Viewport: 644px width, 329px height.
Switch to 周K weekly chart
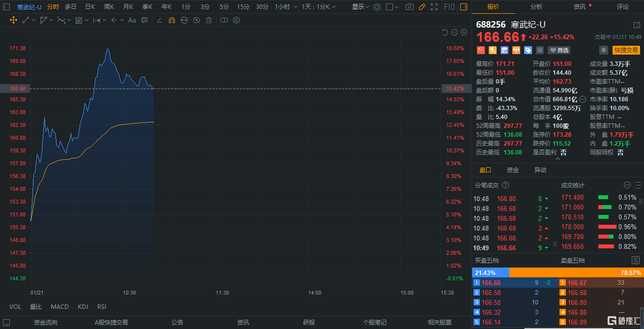click(x=109, y=7)
